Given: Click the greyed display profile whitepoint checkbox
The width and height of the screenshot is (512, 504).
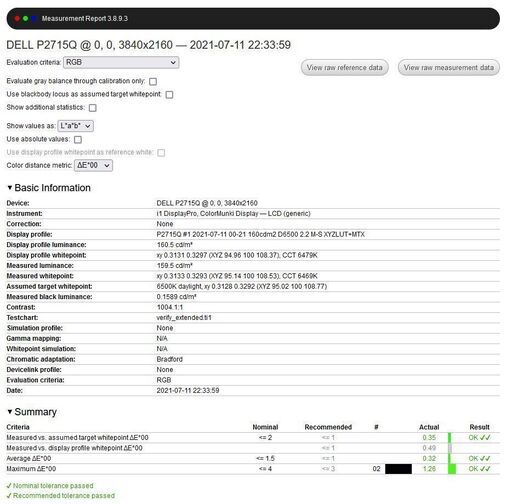Looking at the screenshot, I should 161,153.
